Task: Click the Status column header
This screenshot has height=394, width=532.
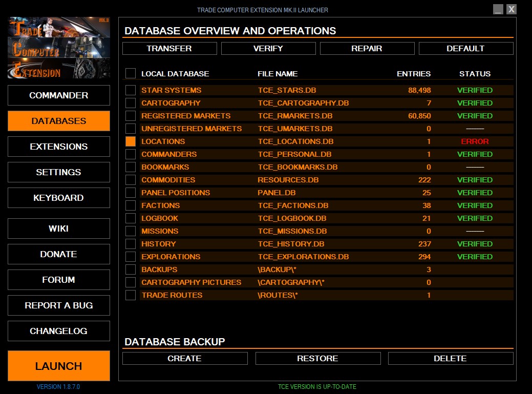Action: [475, 74]
